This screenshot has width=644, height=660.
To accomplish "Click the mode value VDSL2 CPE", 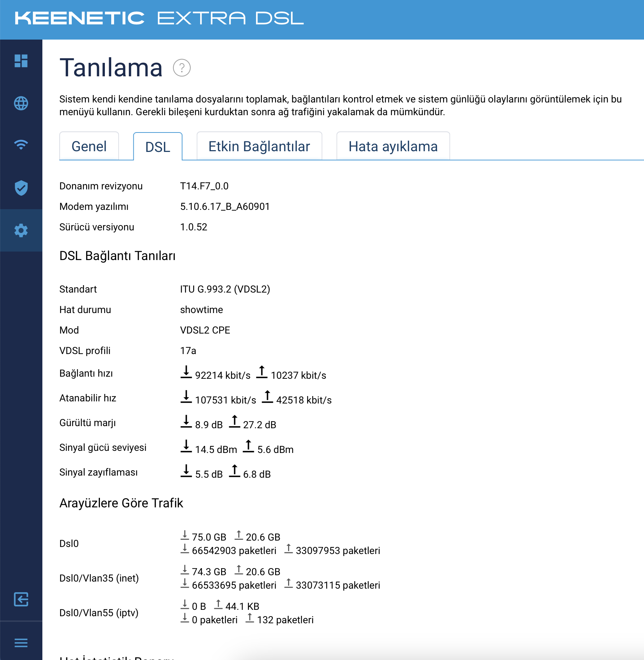I will point(205,330).
